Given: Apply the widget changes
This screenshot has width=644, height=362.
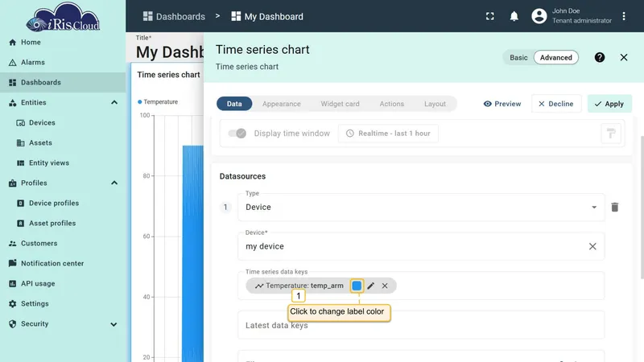Looking at the screenshot, I should pyautogui.click(x=609, y=104).
